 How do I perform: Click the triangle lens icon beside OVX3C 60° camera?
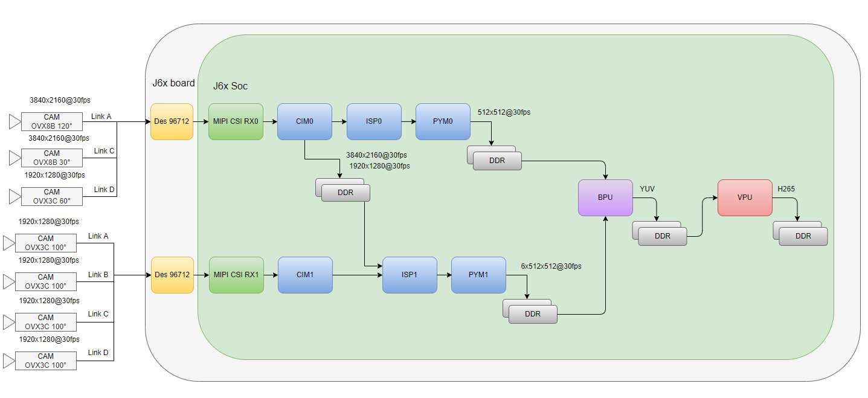14,197
